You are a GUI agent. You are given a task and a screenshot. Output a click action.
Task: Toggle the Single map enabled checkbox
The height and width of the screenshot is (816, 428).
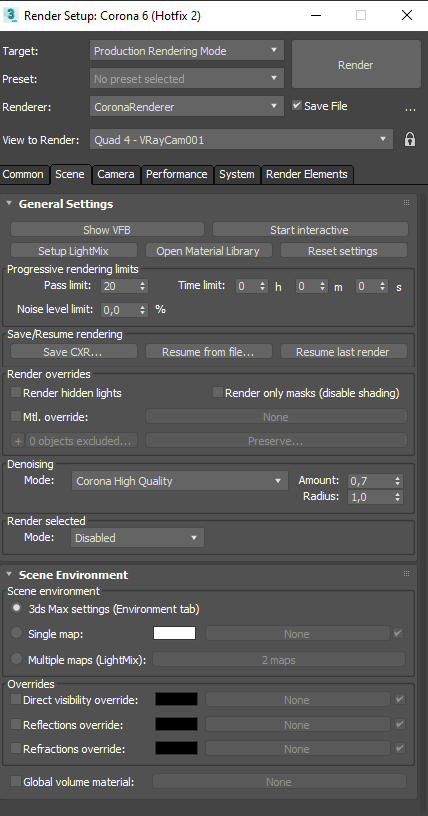point(398,633)
